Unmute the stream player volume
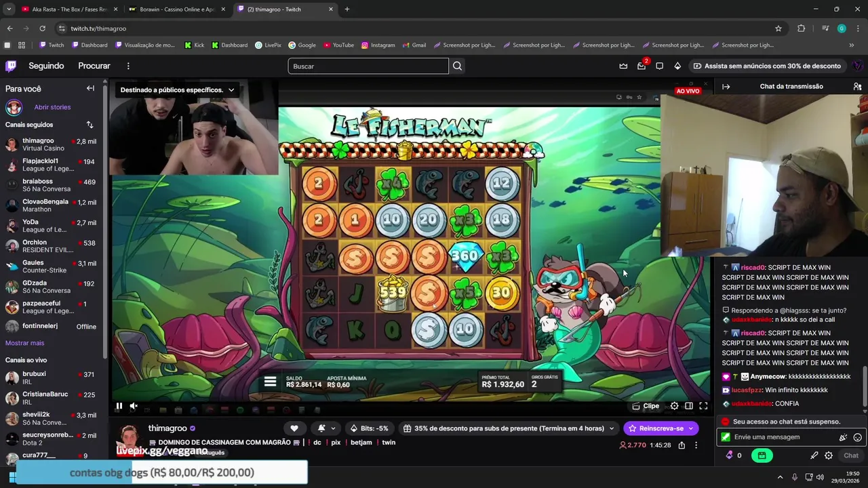This screenshot has width=868, height=488. [x=134, y=406]
